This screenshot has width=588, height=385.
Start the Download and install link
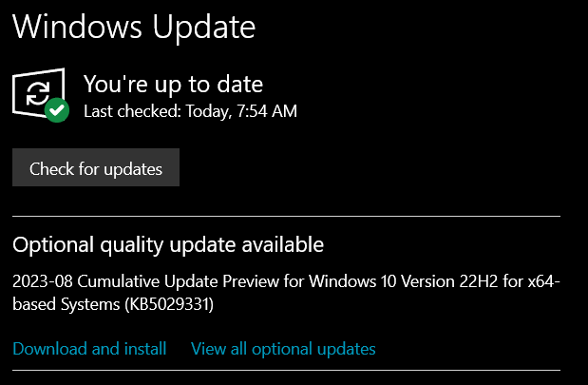(x=89, y=349)
